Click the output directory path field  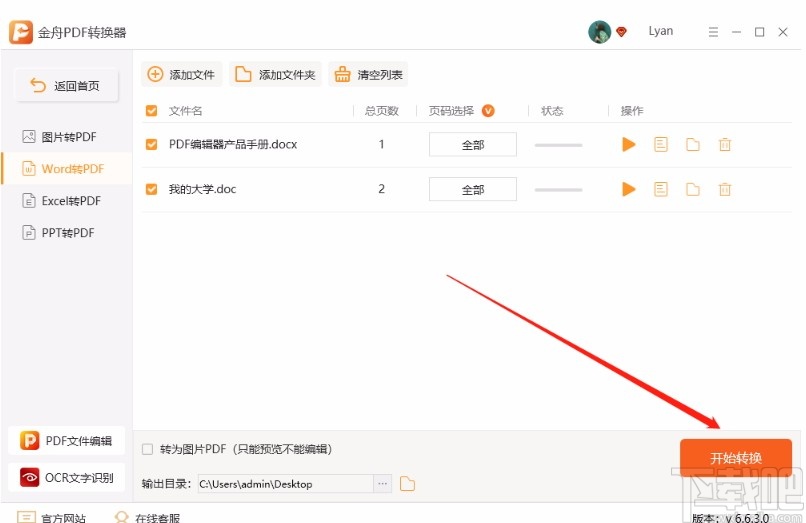tap(285, 484)
